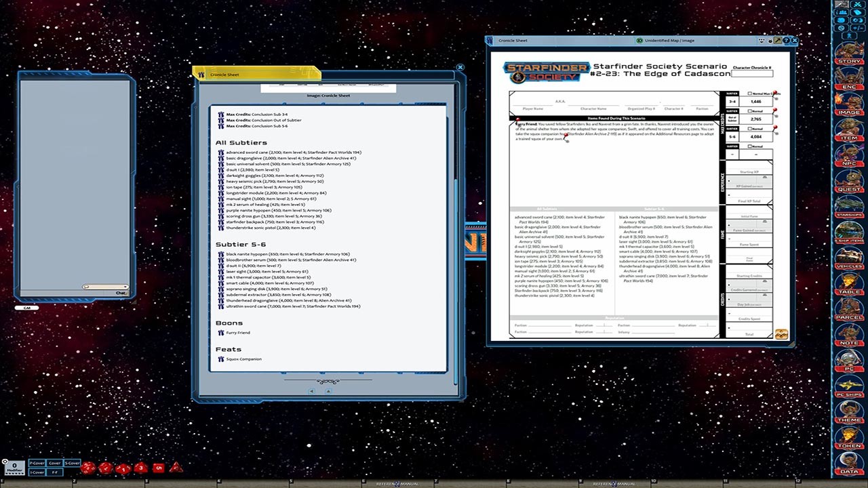
Task: Check the Normal Max Credits checkbox on the chronicle
Action: pyautogui.click(x=749, y=93)
